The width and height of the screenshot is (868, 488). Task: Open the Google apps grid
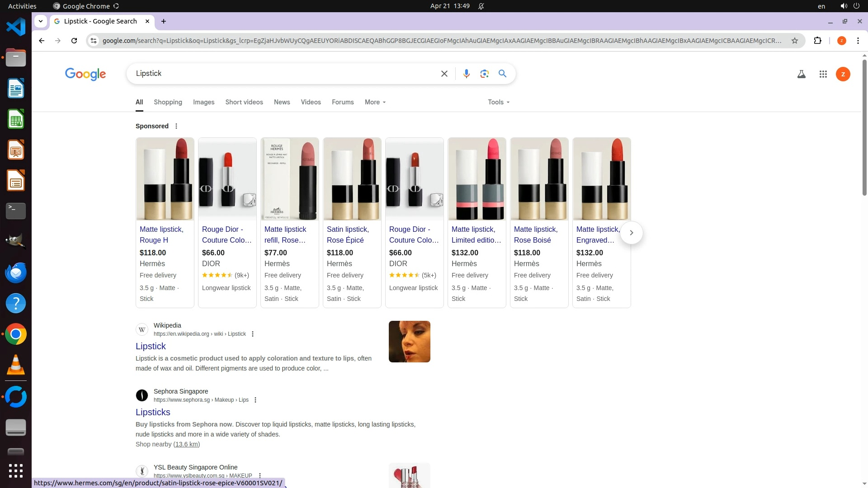coord(823,74)
